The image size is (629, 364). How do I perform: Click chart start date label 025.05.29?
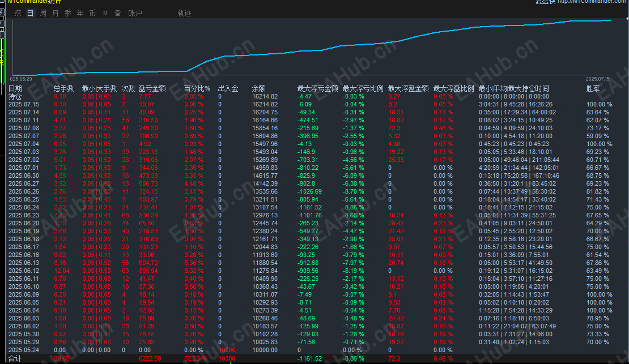(x=21, y=79)
